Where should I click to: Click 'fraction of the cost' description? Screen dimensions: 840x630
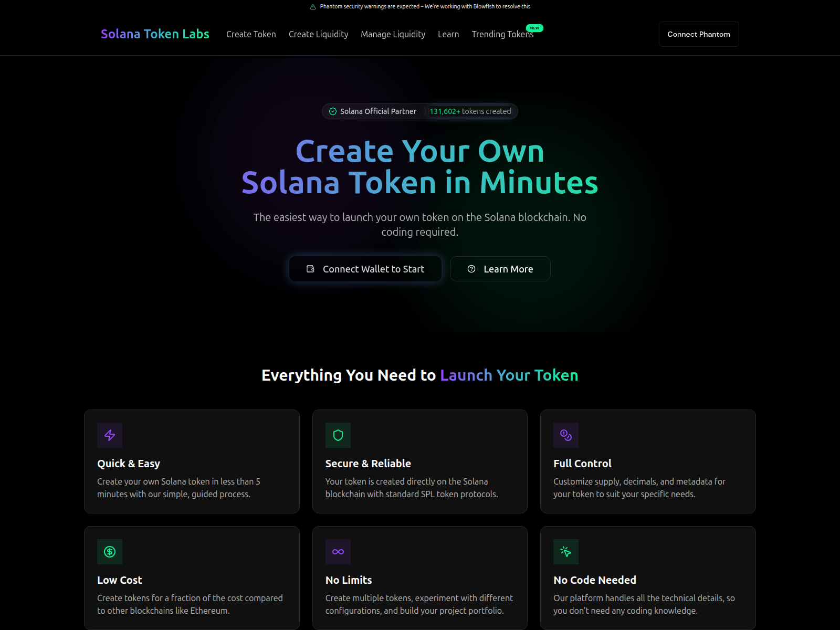tap(190, 604)
